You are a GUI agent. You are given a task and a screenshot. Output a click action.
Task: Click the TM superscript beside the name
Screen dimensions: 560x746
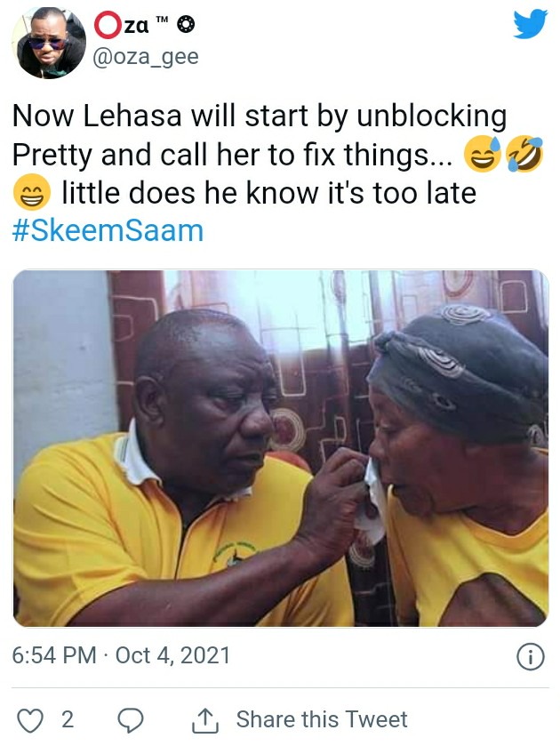point(163,20)
